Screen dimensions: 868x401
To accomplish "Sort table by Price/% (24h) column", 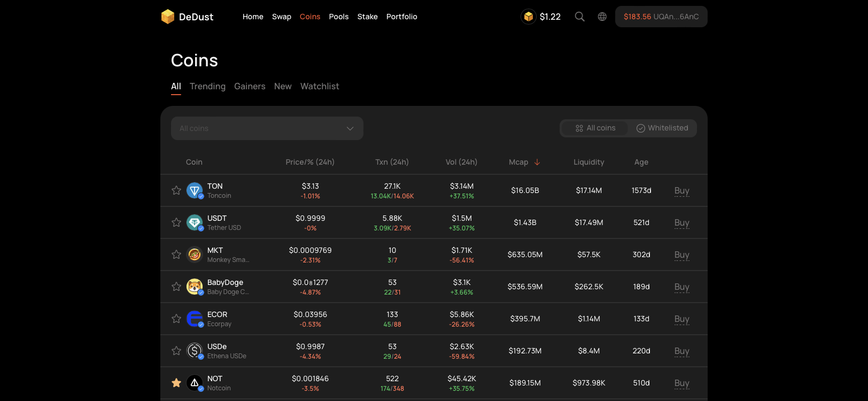I will (310, 162).
